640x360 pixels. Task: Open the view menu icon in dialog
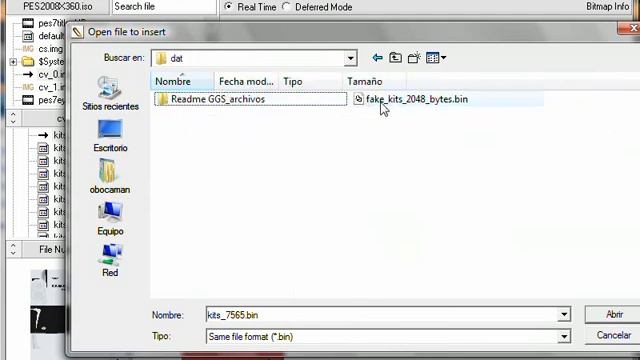[436, 58]
